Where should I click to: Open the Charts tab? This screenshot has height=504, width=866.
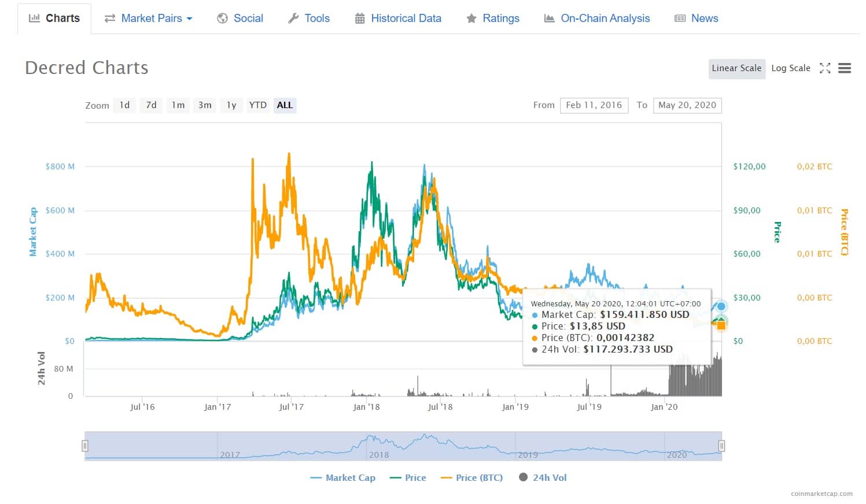coord(54,18)
